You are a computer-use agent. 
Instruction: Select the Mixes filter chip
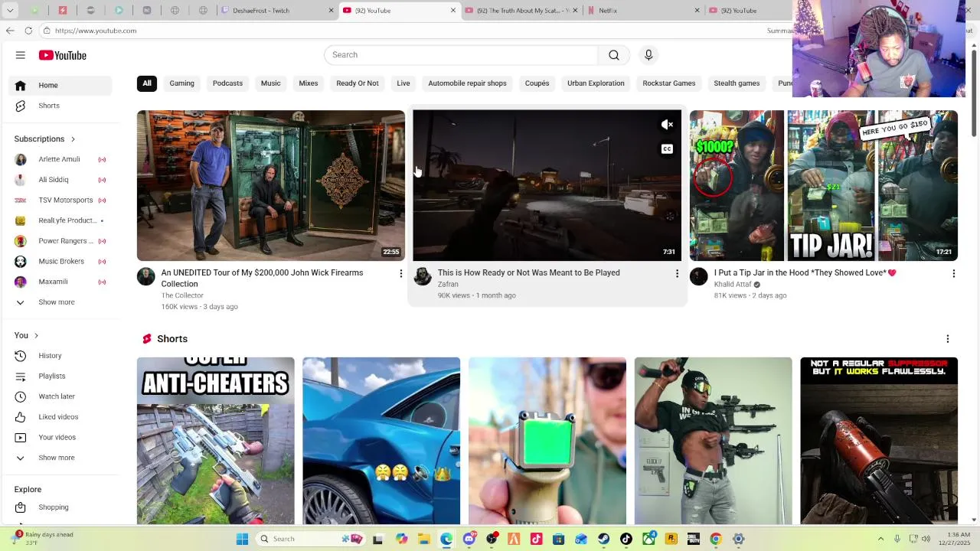[x=309, y=83]
